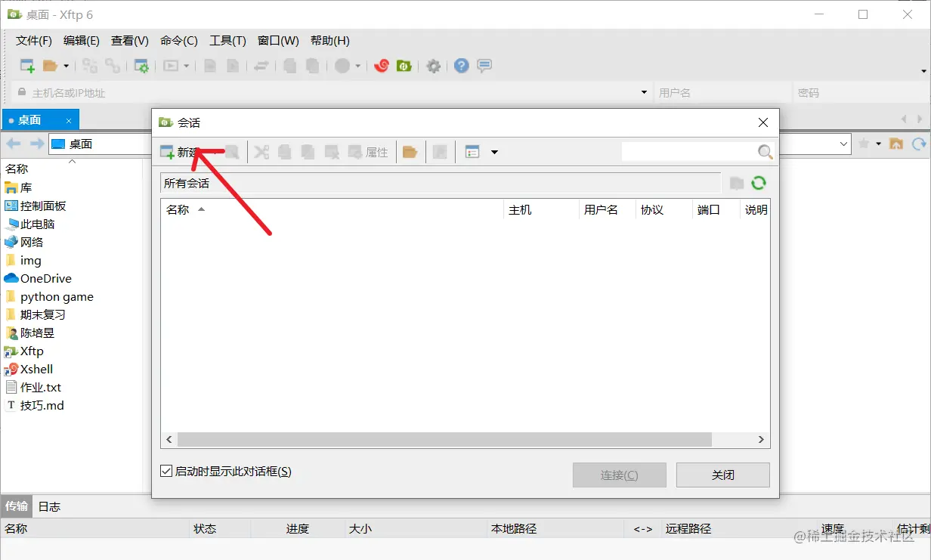Click the home folder icon in path bar
Image resolution: width=931 pixels, height=560 pixels.
point(896,144)
